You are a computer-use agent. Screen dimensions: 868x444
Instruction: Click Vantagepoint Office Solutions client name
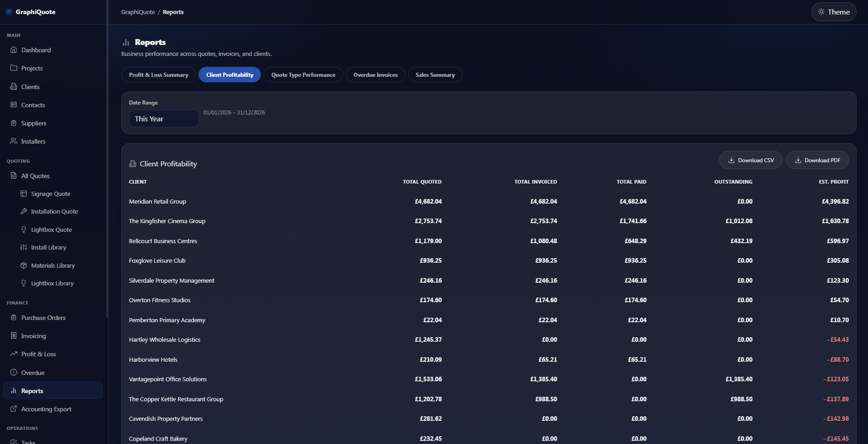168,379
